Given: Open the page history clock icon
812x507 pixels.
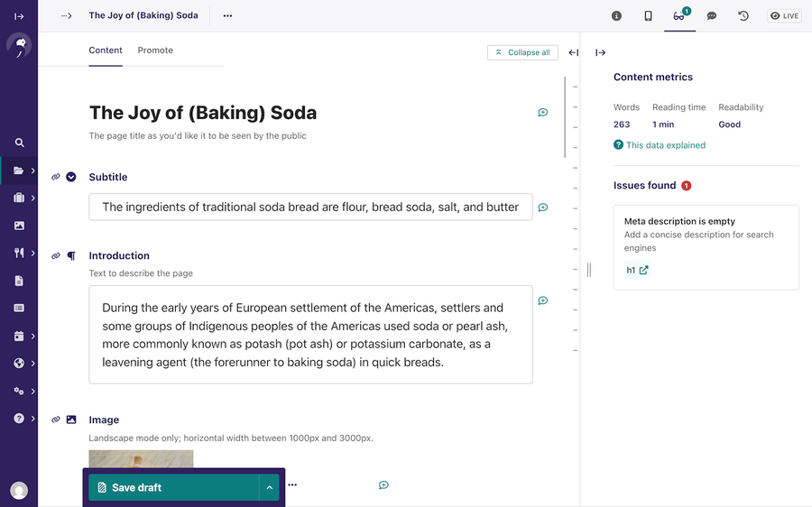Looking at the screenshot, I should (743, 16).
